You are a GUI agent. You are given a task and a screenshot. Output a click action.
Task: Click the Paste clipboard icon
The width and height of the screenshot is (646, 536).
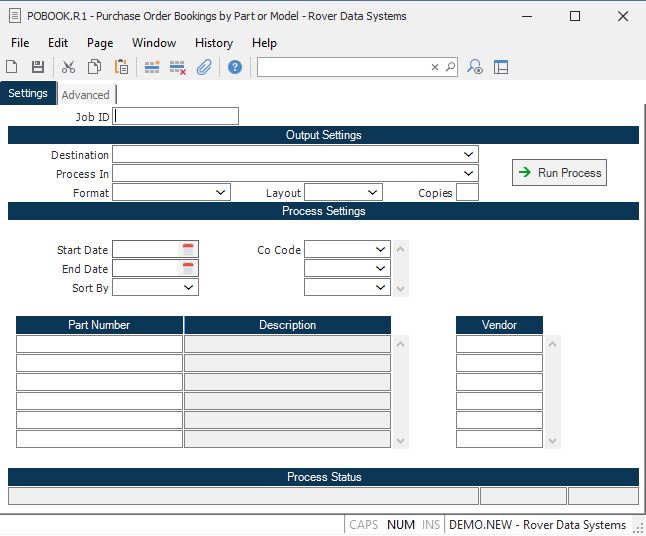pyautogui.click(x=121, y=67)
